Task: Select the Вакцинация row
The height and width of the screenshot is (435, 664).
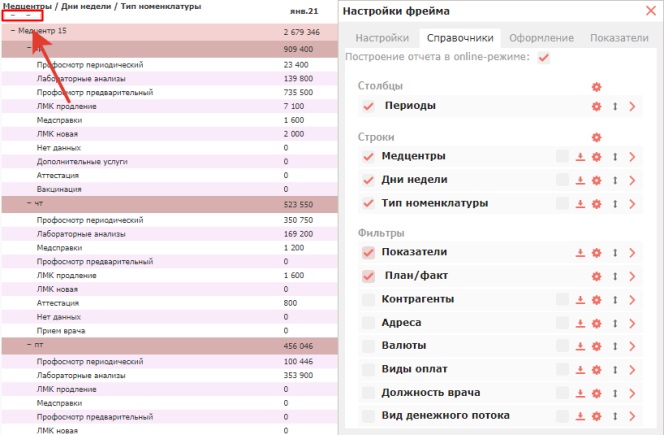Action: pos(169,189)
